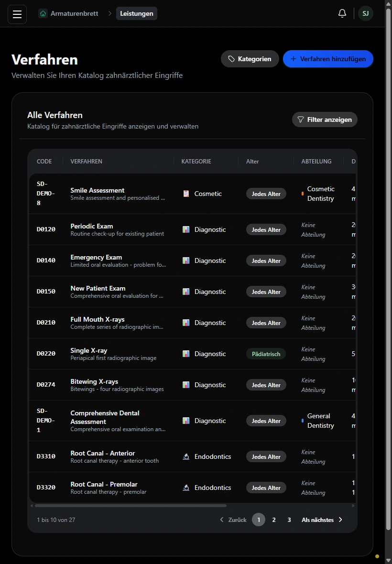Click code D0210
Image resolution: width=392 pixels, height=564 pixels.
(46, 323)
